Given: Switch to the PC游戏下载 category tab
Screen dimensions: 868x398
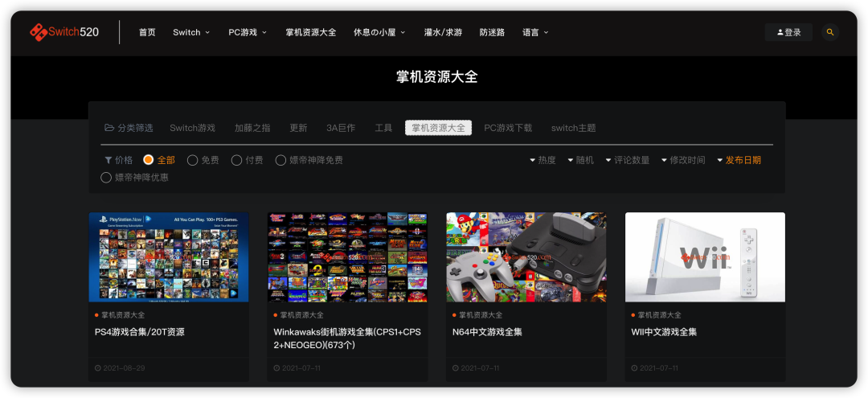Looking at the screenshot, I should coord(508,128).
